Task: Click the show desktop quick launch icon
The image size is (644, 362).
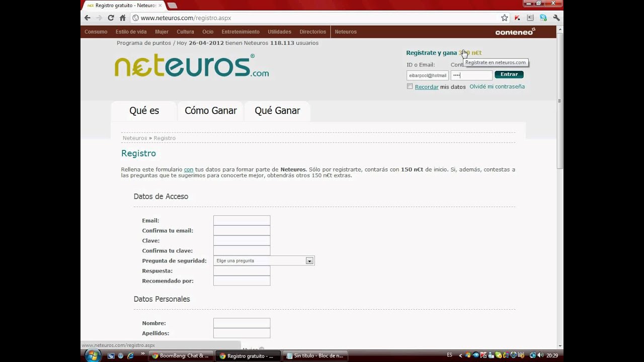Action: (111, 355)
